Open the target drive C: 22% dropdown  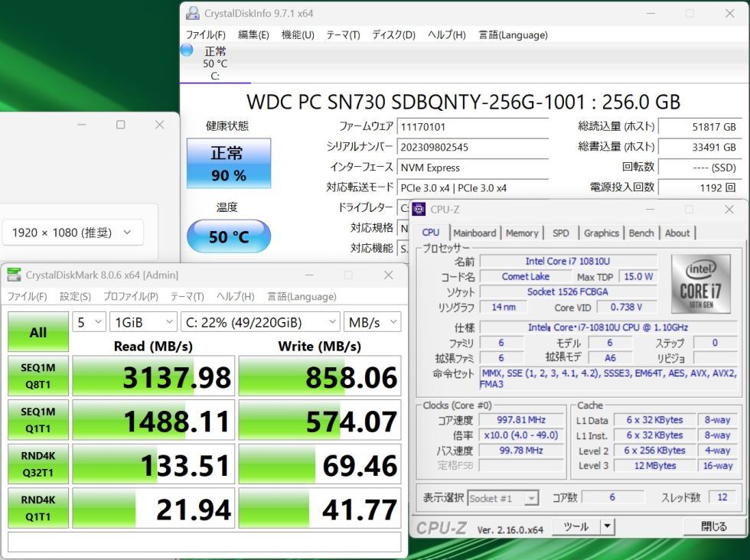click(x=260, y=322)
